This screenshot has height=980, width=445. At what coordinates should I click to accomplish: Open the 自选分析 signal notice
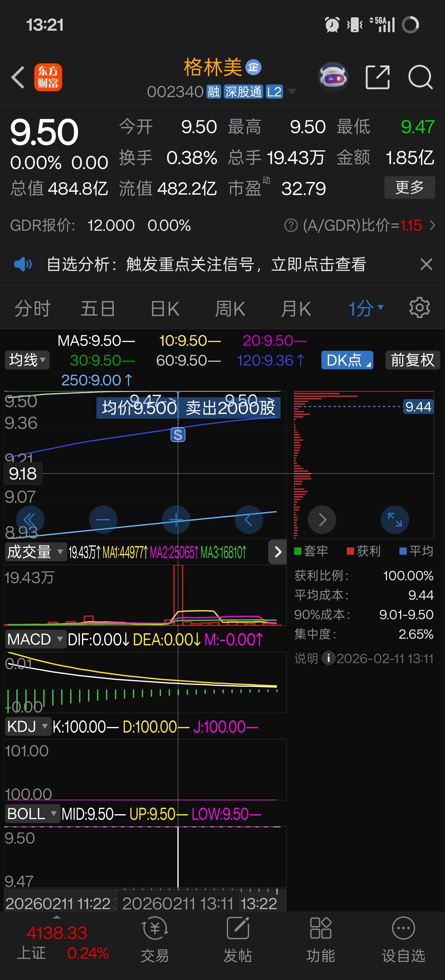pos(206,264)
